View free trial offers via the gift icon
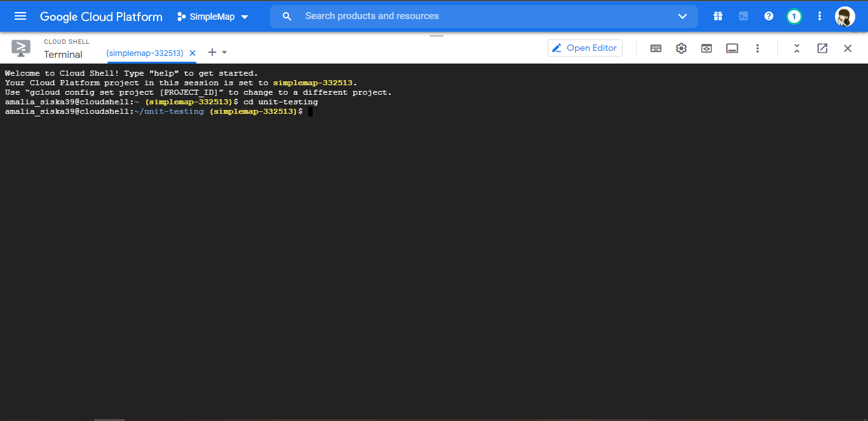This screenshot has height=421, width=868. click(x=718, y=16)
